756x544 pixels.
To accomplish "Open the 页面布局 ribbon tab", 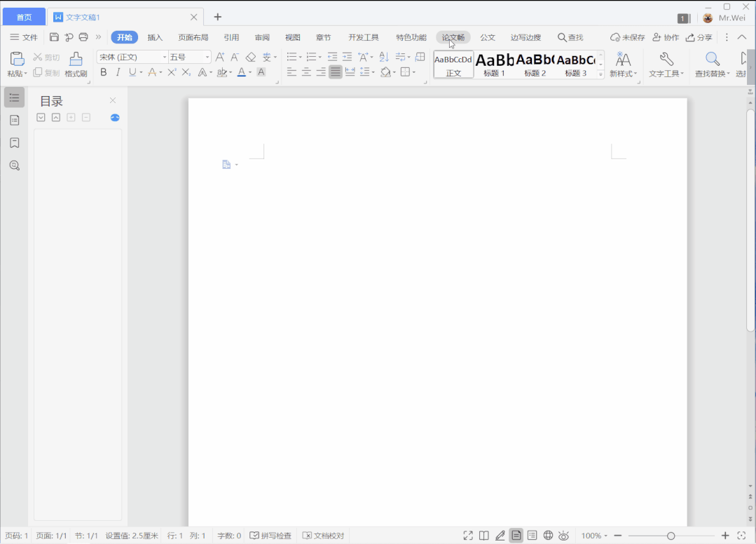I will coord(193,37).
